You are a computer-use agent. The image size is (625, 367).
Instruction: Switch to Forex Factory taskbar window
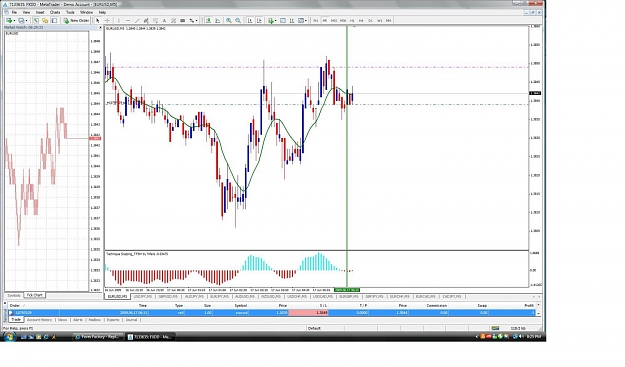click(98, 337)
